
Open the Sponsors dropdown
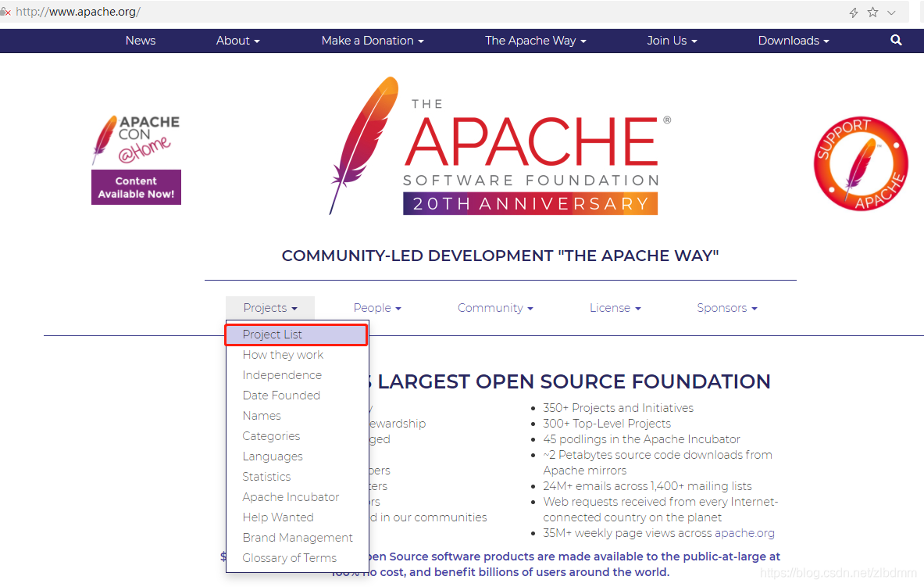[x=726, y=308]
